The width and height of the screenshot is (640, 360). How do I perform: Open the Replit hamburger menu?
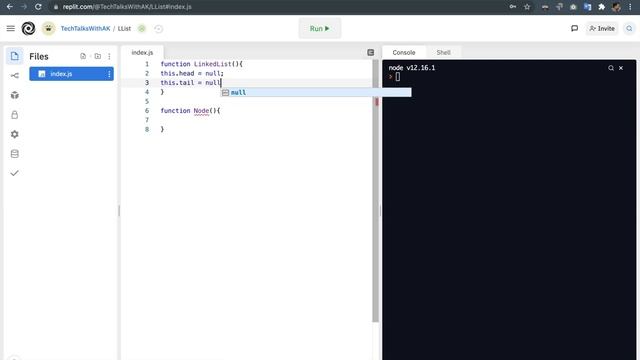[11, 28]
